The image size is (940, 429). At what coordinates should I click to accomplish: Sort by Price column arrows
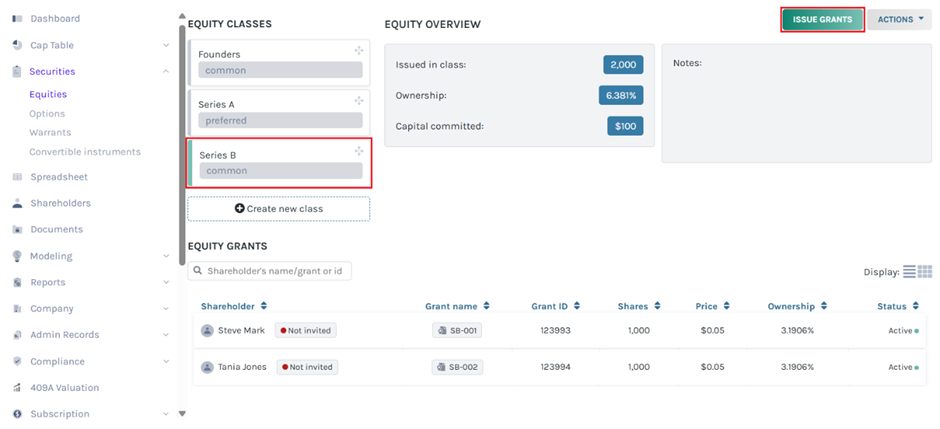pyautogui.click(x=726, y=306)
